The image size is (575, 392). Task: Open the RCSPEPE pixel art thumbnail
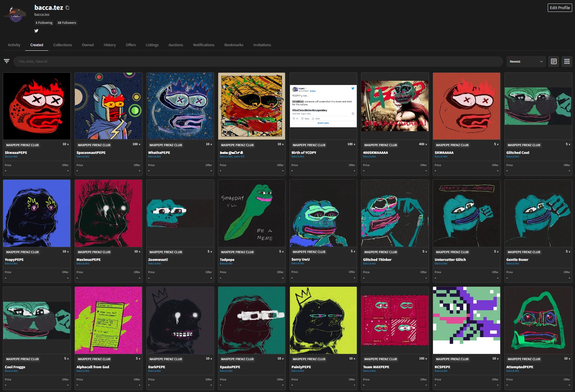467,320
